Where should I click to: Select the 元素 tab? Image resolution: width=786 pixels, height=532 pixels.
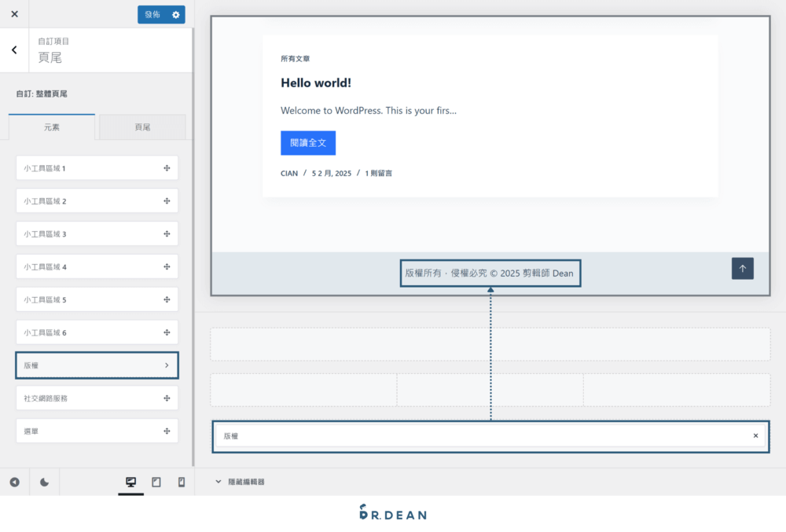point(52,127)
